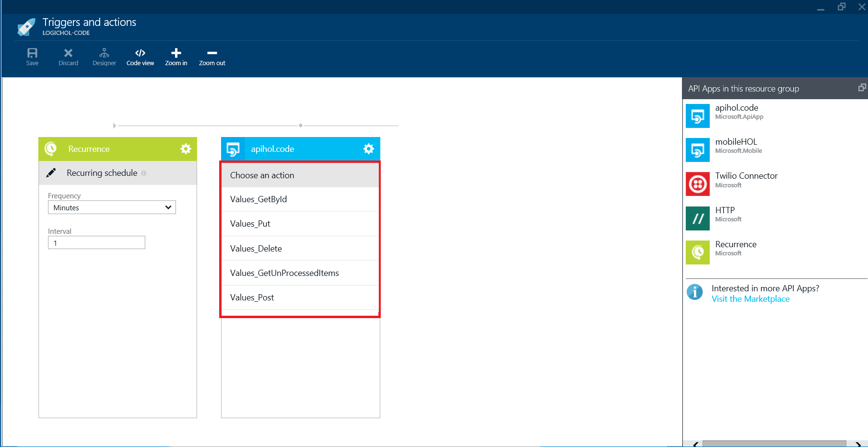This screenshot has width=868, height=447.
Task: Click the HTTP connector icon
Action: click(x=698, y=218)
